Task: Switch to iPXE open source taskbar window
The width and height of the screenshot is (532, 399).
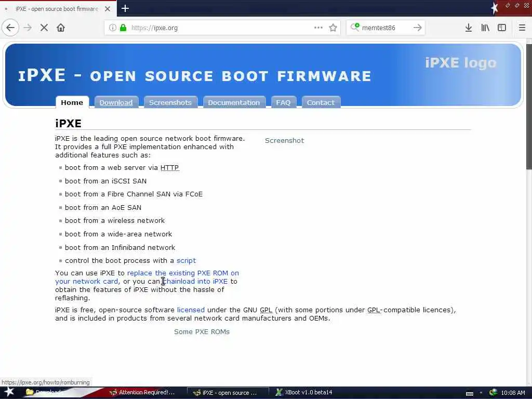Action: click(228, 393)
